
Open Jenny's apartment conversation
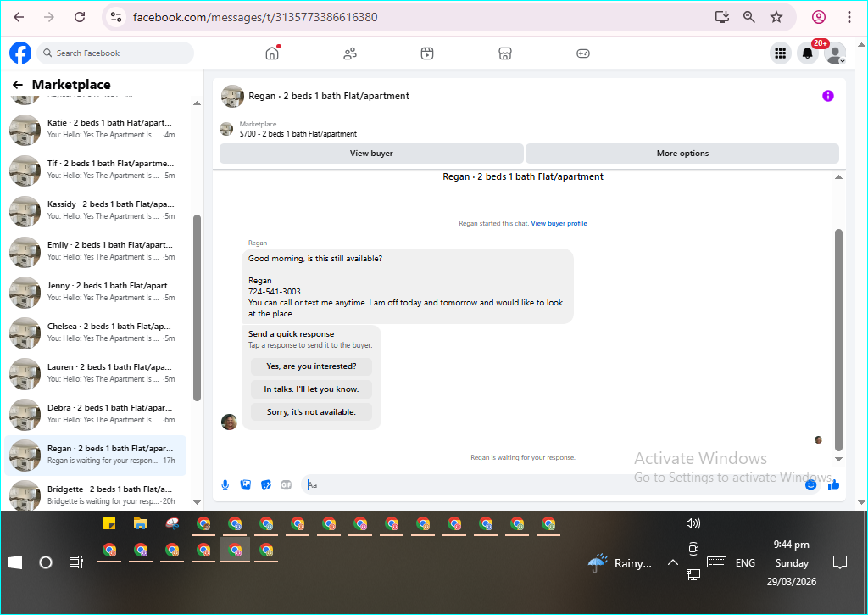pyautogui.click(x=95, y=292)
